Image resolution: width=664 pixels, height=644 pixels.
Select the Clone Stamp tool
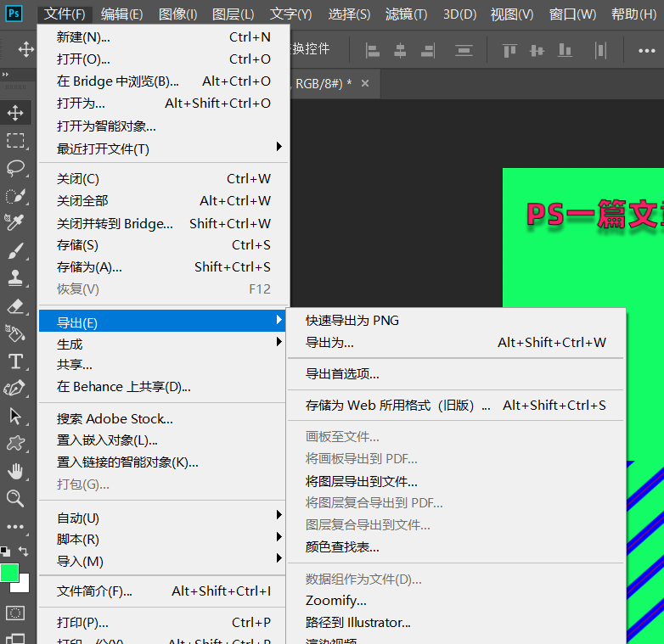(x=15, y=278)
